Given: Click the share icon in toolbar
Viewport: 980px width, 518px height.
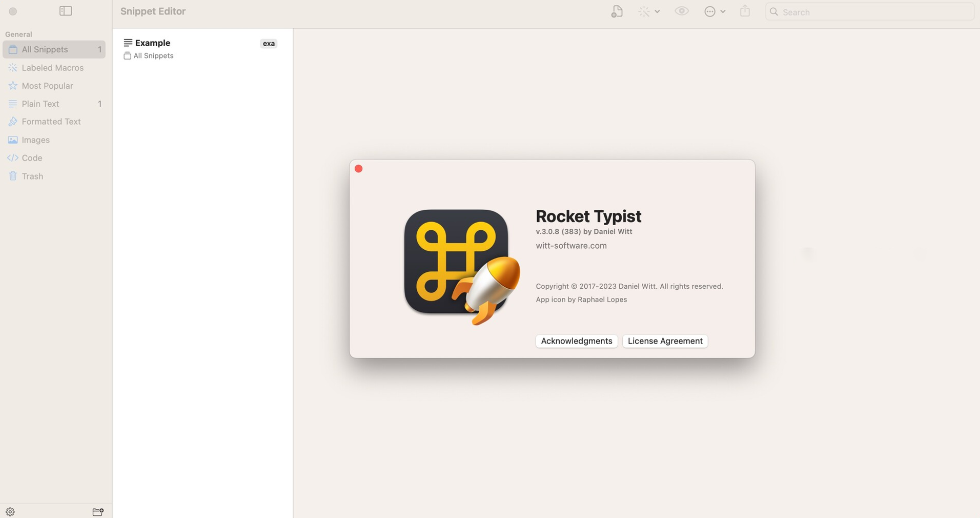Looking at the screenshot, I should [745, 11].
